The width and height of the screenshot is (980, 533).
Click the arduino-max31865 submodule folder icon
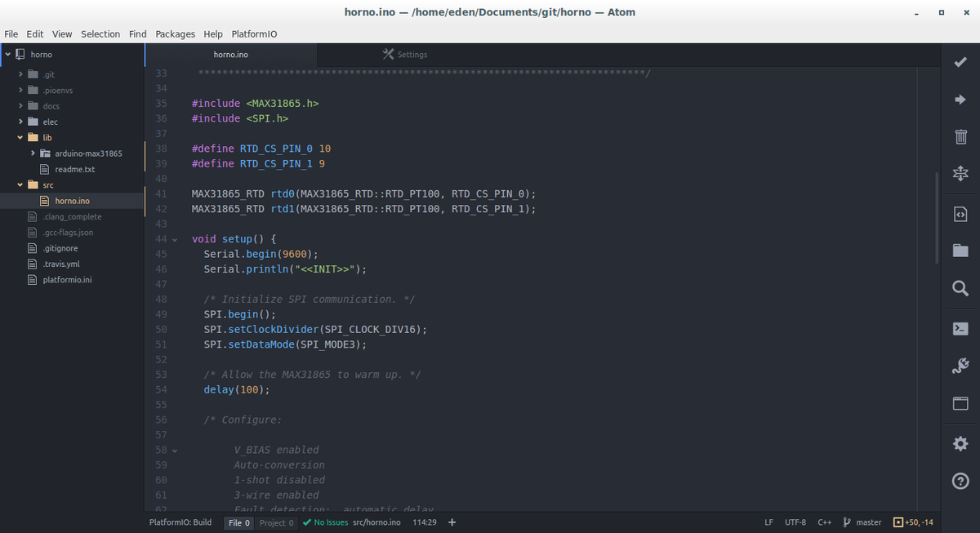(x=46, y=153)
